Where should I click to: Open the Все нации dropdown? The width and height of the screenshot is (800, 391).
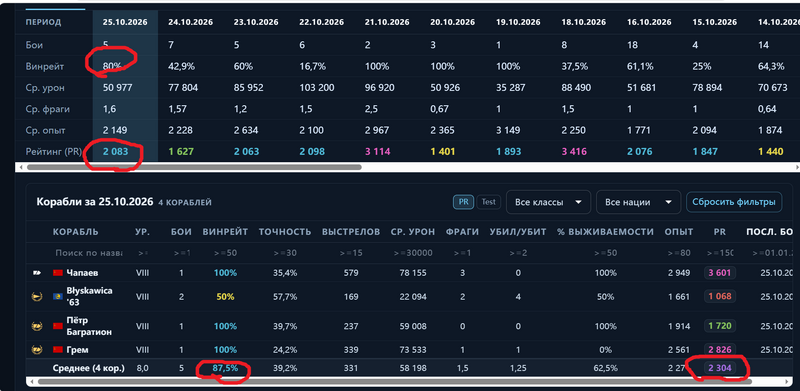[638, 202]
